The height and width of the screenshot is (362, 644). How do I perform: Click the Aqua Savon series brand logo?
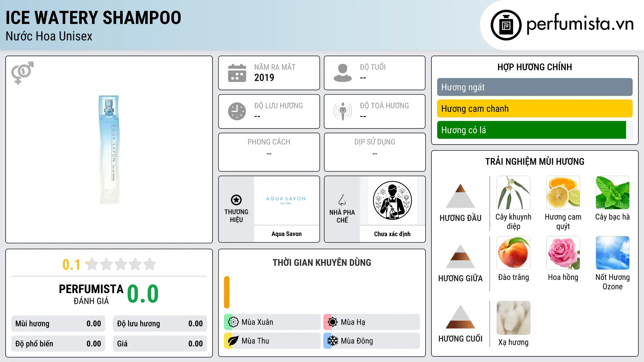click(x=286, y=200)
